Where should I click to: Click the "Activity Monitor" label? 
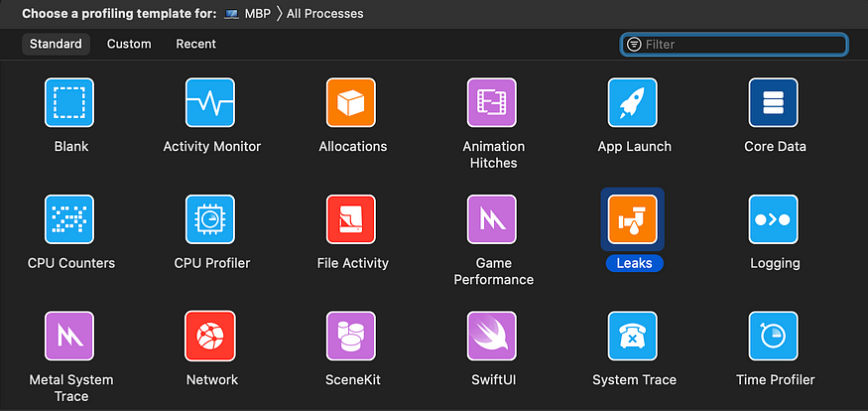coord(212,147)
